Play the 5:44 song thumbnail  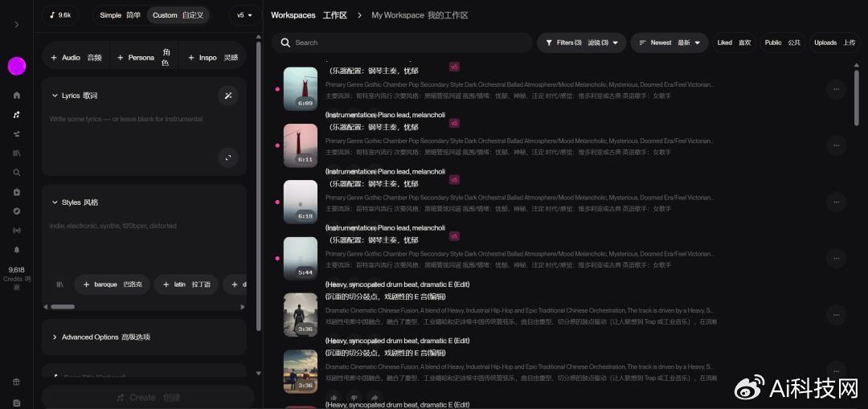point(301,259)
